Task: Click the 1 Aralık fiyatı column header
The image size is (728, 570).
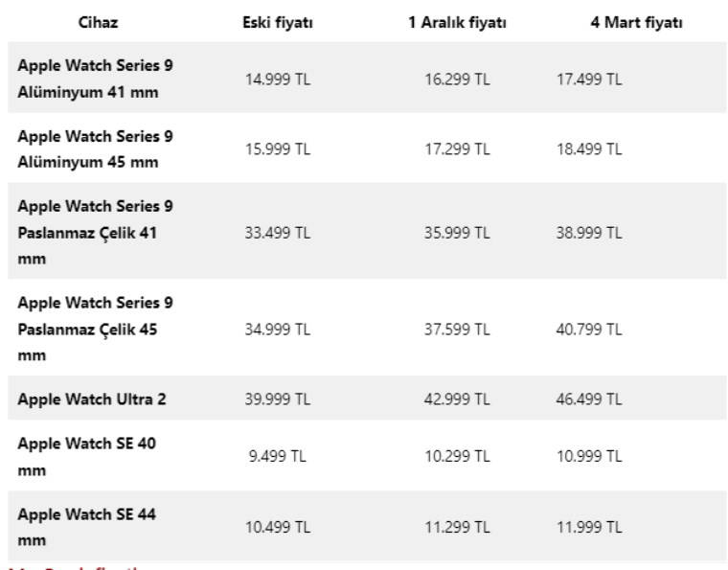Action: tap(457, 23)
